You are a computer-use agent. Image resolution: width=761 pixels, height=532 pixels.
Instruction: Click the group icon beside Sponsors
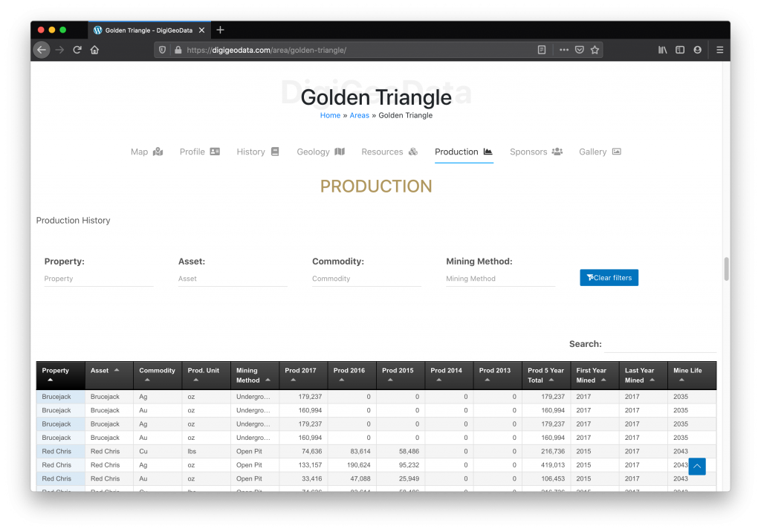pyautogui.click(x=557, y=152)
